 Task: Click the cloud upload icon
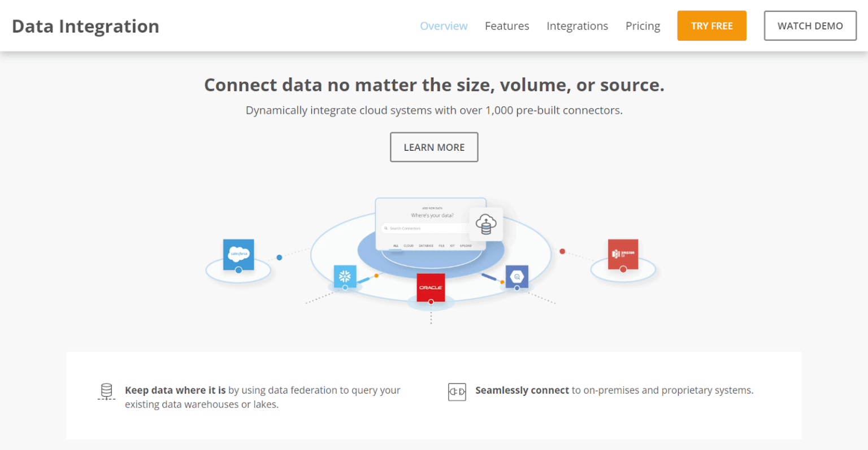[485, 224]
